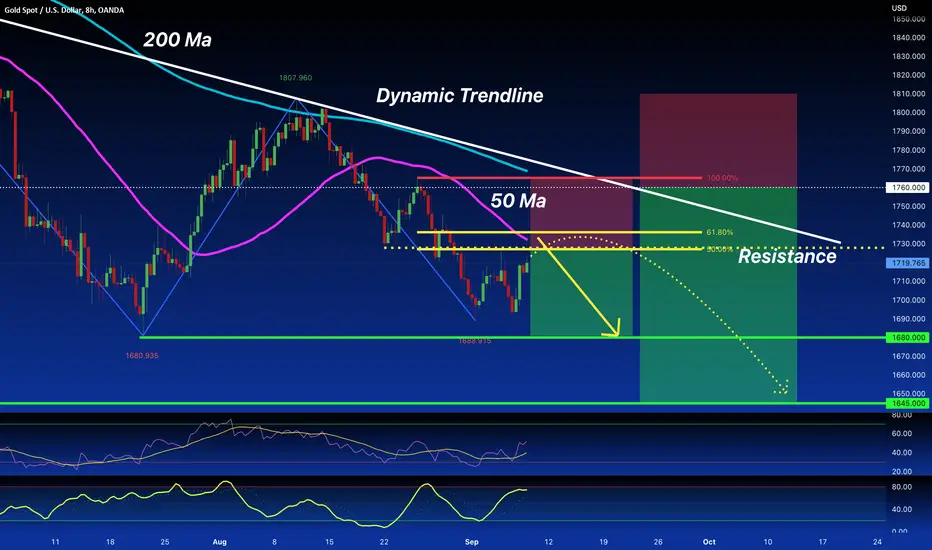This screenshot has height=550, width=932.
Task: Click the '25' date on time axis
Action: coord(165,542)
